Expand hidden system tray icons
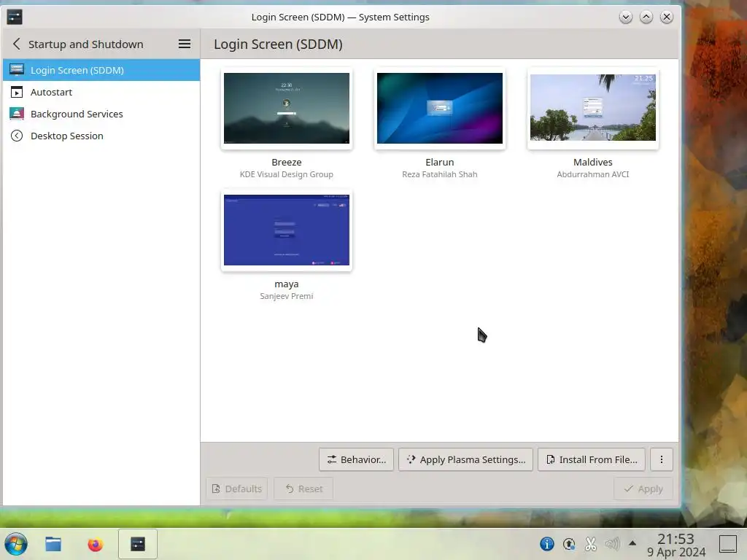The image size is (747, 560). (632, 543)
